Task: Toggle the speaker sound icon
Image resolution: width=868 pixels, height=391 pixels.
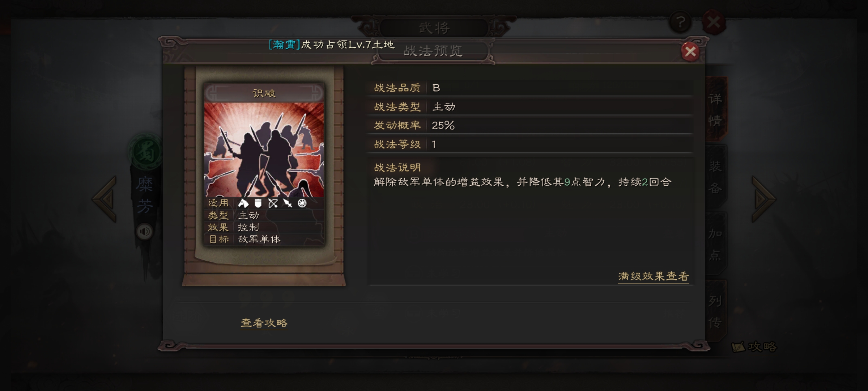Action: pyautogui.click(x=145, y=232)
